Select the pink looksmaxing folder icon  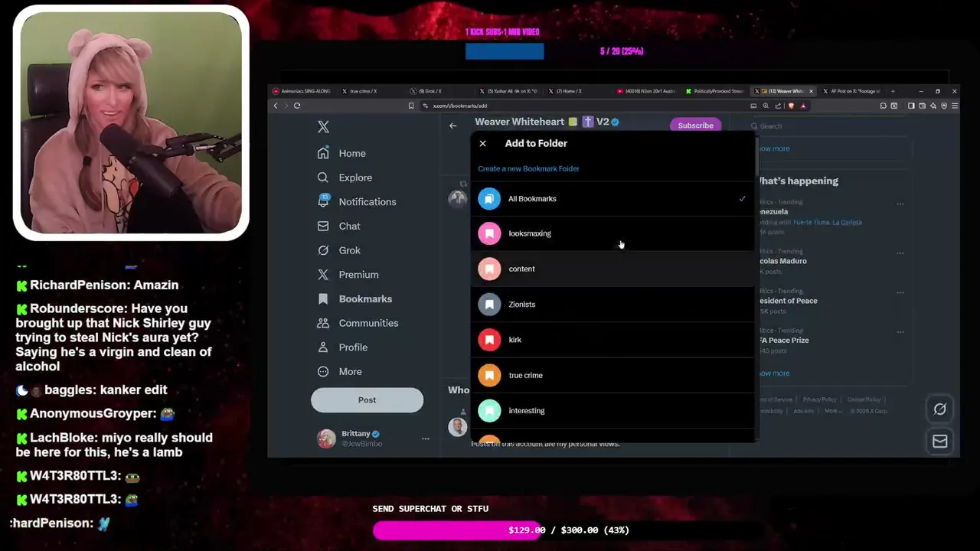pyautogui.click(x=489, y=233)
